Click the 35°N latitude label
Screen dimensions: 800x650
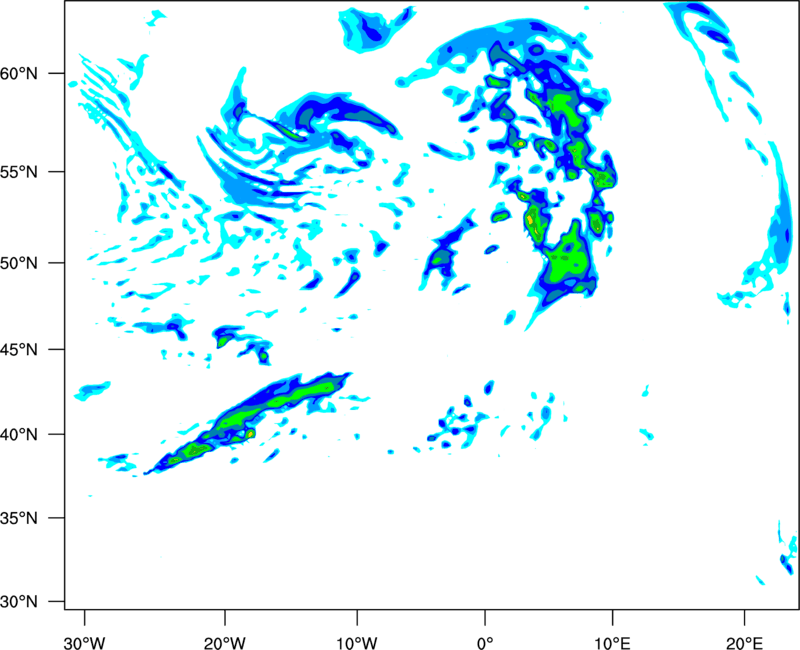tap(19, 518)
